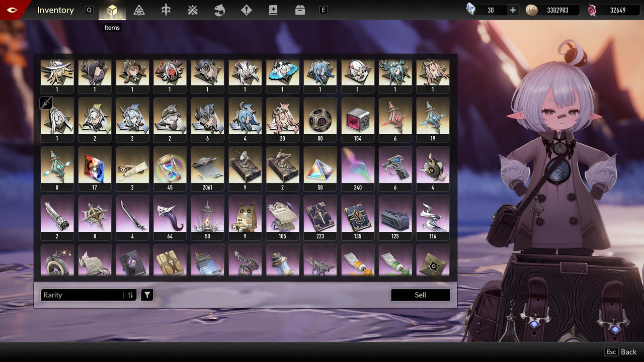This screenshot has height=362, width=644.
Task: Click the coin amount 3302983
Action: (556, 10)
